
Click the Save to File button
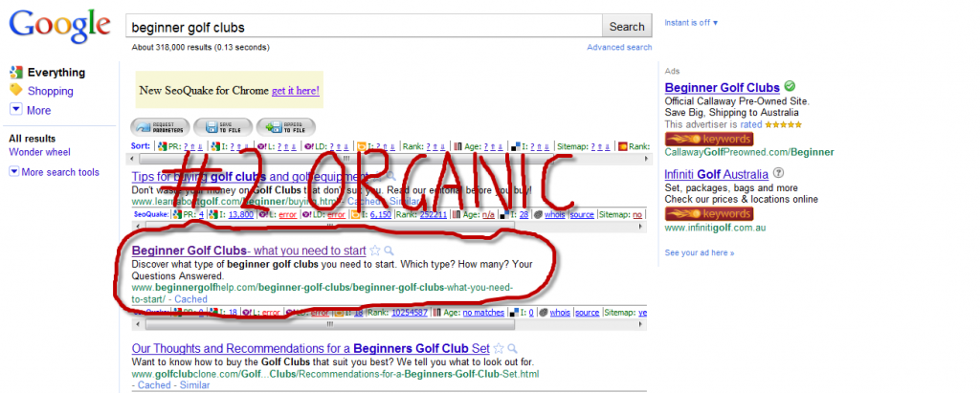tap(223, 127)
